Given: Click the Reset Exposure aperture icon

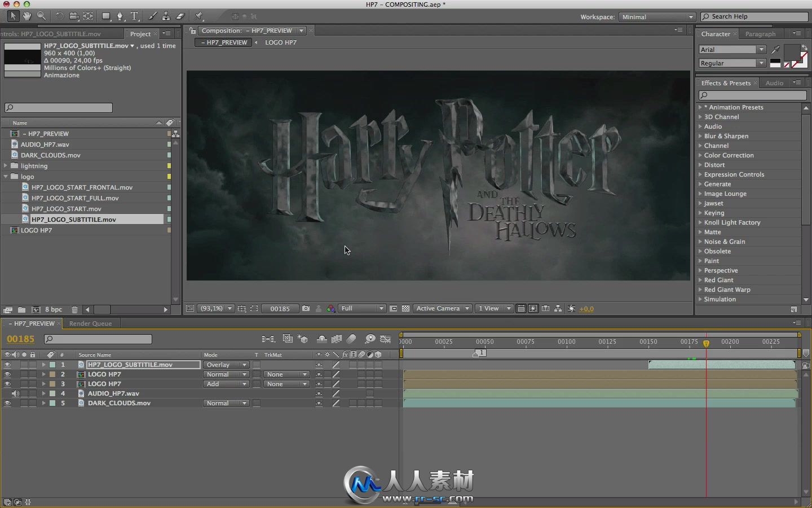Looking at the screenshot, I should (x=571, y=309).
